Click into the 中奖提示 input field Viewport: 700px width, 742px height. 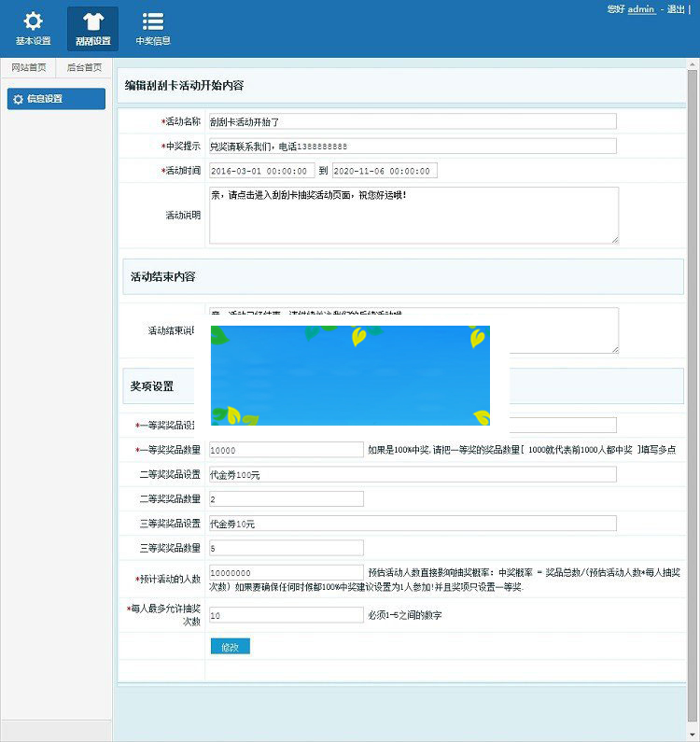click(x=412, y=147)
